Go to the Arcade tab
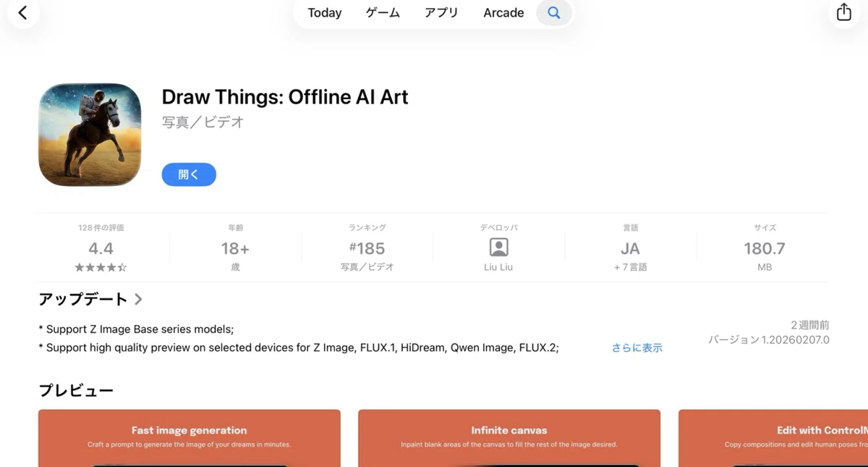Image resolution: width=868 pixels, height=467 pixels. point(503,13)
